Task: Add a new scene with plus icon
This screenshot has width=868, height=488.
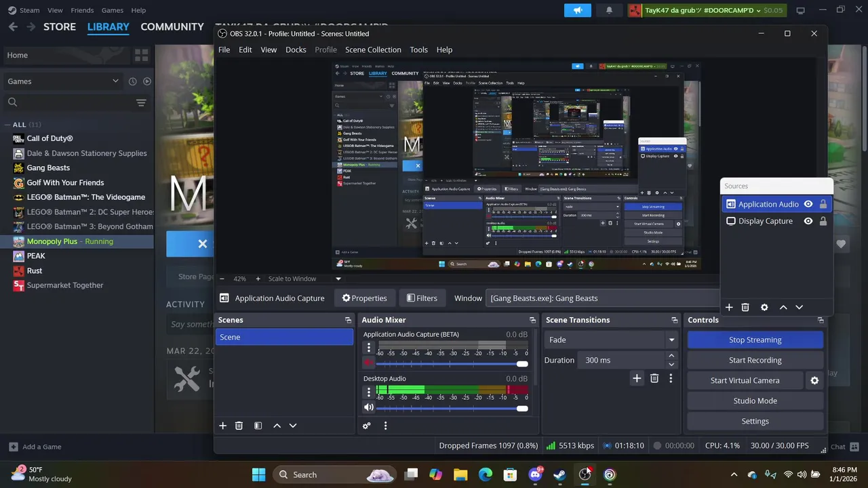Action: [222, 426]
